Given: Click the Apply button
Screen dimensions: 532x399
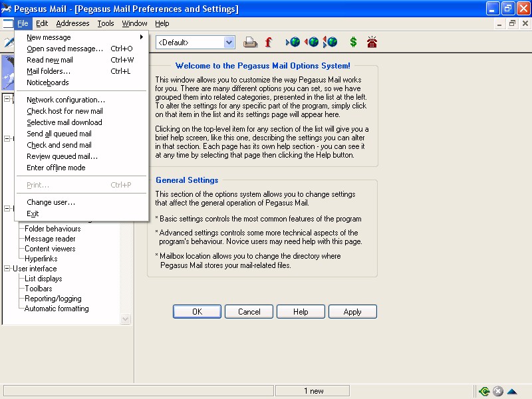Looking at the screenshot, I should pos(352,311).
